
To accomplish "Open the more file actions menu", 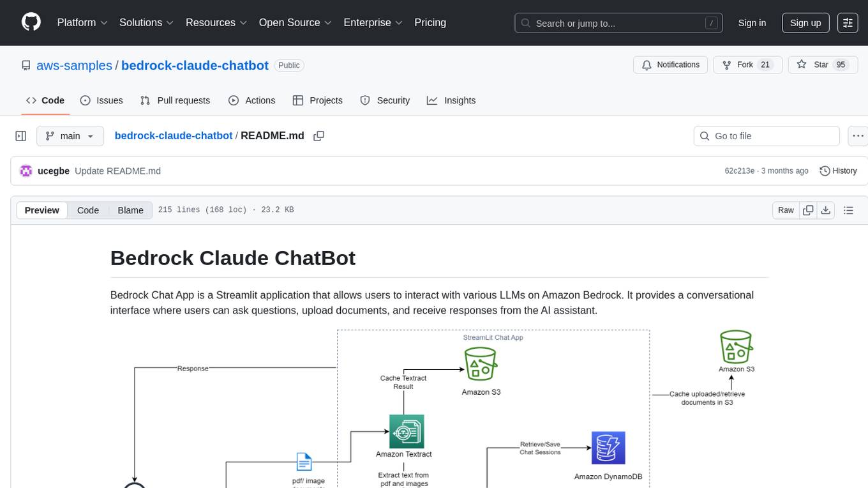I will pos(858,136).
